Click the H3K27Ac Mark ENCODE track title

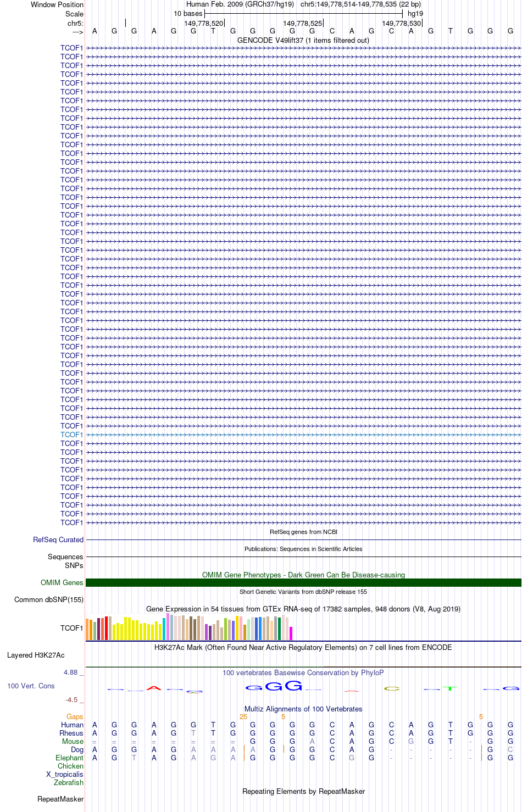[303, 647]
